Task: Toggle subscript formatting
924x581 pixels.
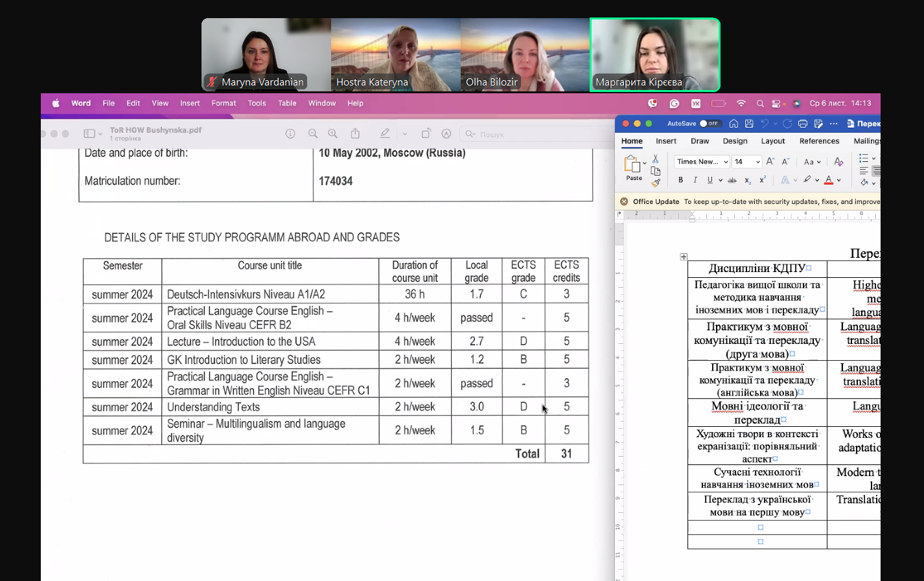Action: [748, 180]
